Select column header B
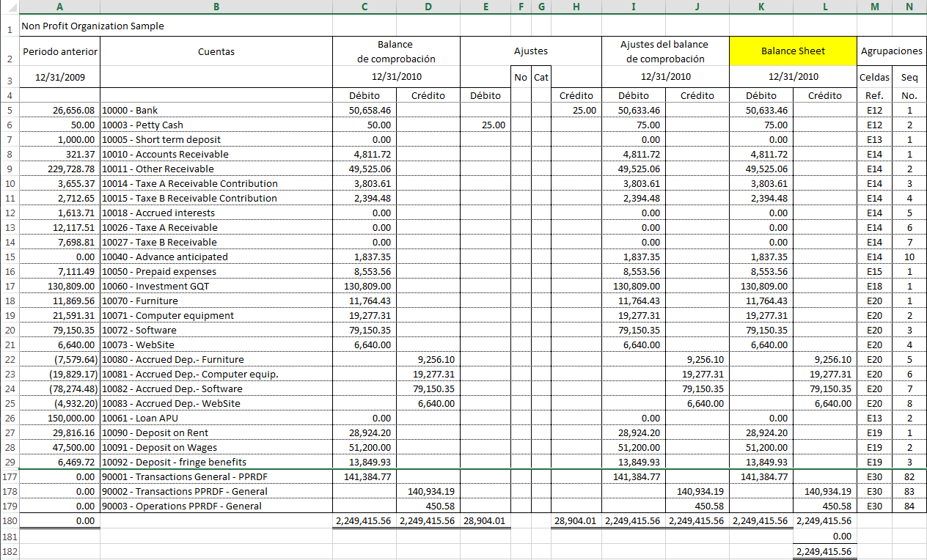The width and height of the screenshot is (927, 560). (x=216, y=7)
